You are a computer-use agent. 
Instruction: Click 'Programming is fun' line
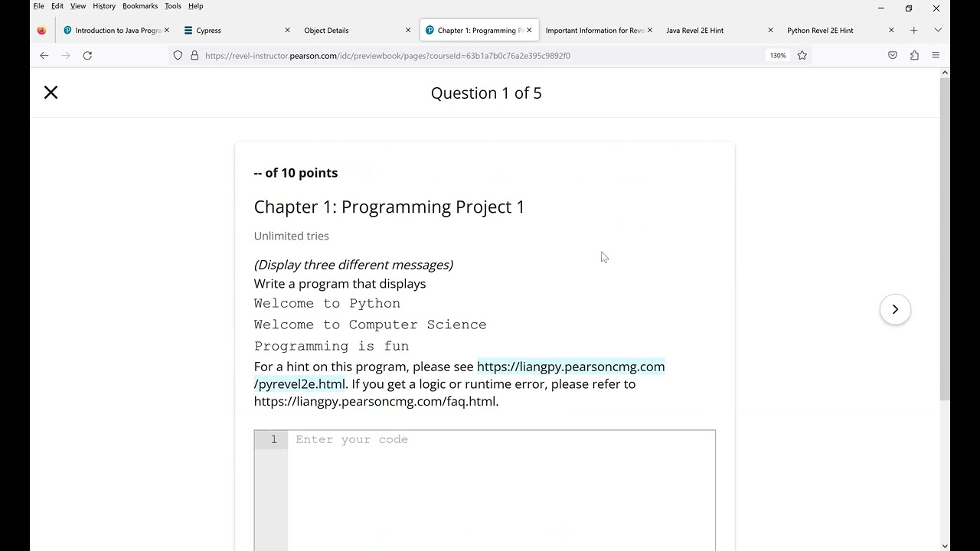[331, 346]
